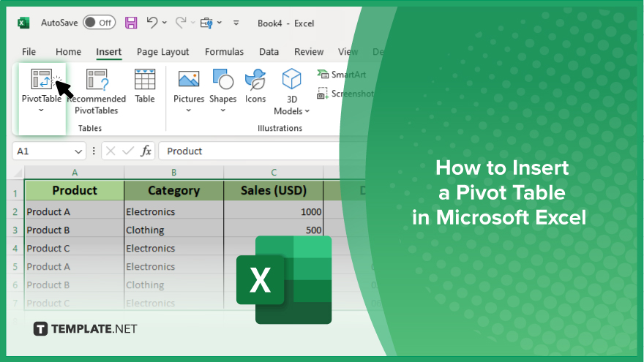
Task: Open the Insert Function fx button
Action: click(146, 151)
